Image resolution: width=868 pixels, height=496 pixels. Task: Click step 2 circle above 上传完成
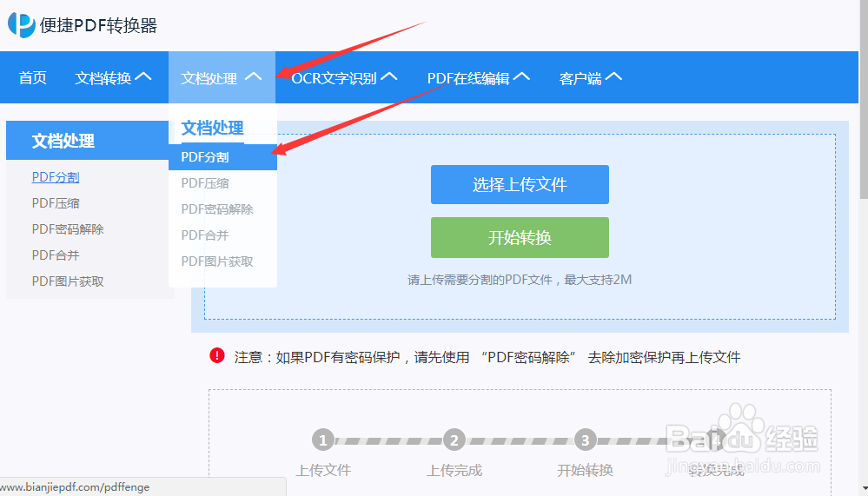pos(454,440)
